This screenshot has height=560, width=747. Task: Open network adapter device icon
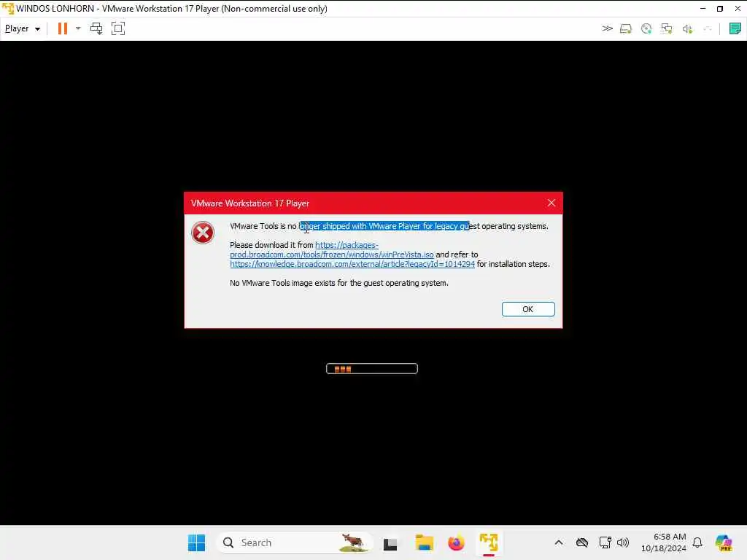click(x=667, y=29)
